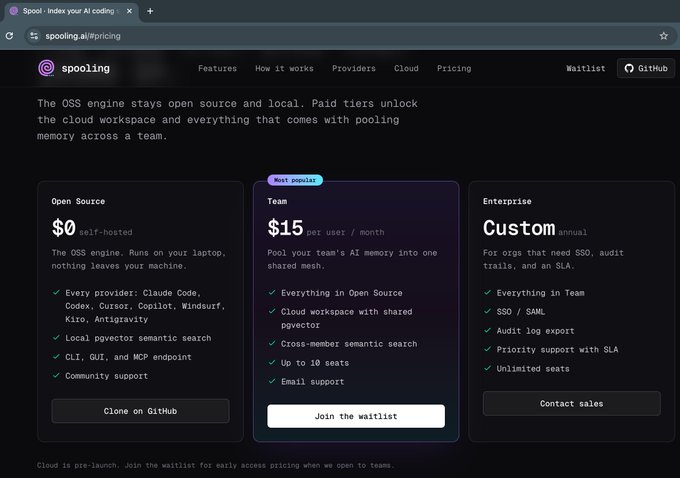This screenshot has height=478, width=680.
Task: Click checkmark beside Everything in Open Source
Action: 272,292
